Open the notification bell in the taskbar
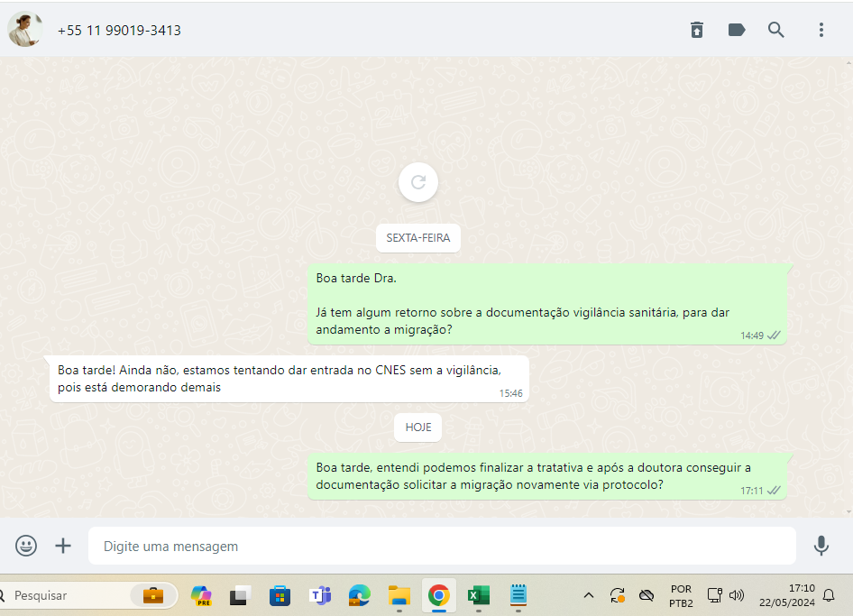The height and width of the screenshot is (616, 853). 829,595
